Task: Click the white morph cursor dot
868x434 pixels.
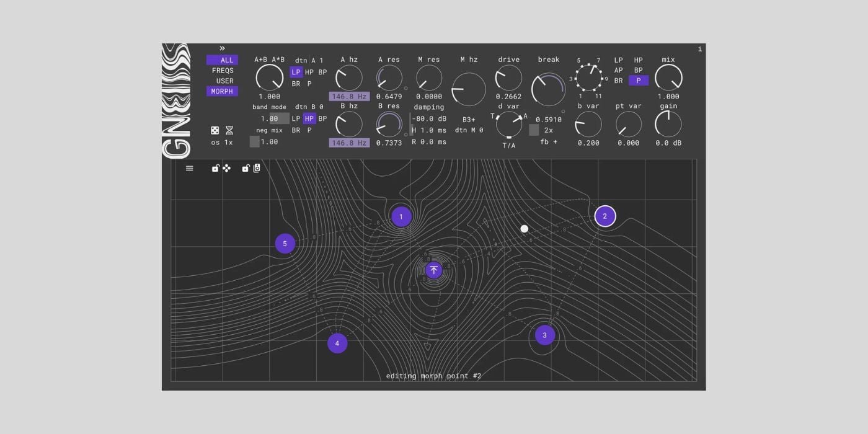Action: pos(525,229)
